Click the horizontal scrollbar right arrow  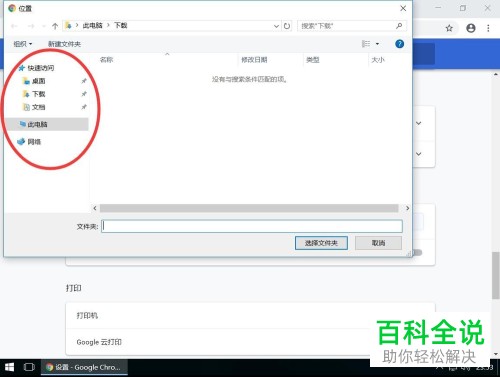(407, 208)
